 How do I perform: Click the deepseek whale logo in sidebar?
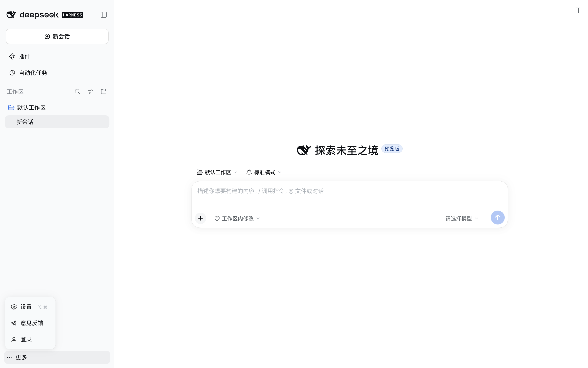pos(11,15)
